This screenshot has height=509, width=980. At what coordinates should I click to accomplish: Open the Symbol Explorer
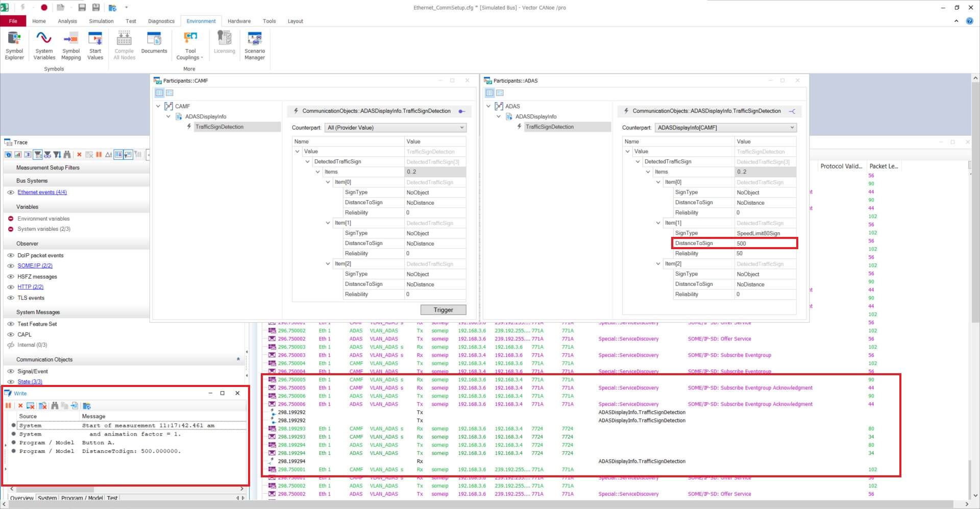tap(14, 45)
